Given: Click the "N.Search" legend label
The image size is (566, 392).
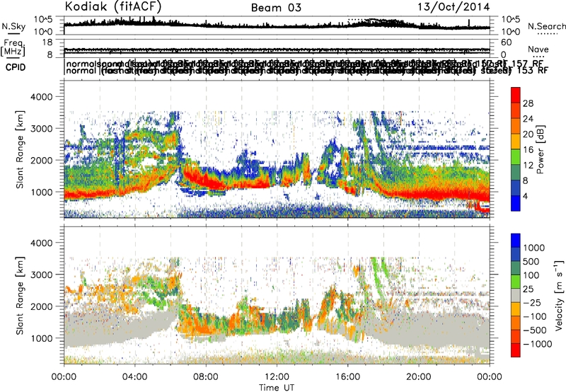Looking at the screenshot, I should coord(547,26).
